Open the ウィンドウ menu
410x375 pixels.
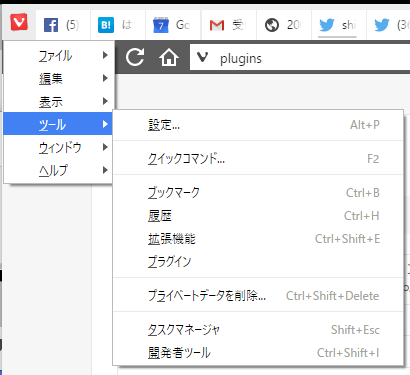point(58,147)
